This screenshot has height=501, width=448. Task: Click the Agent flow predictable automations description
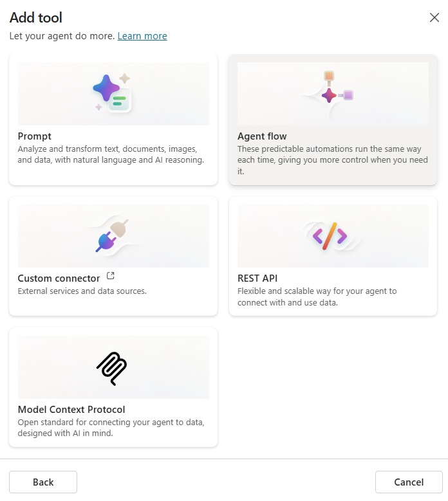pyautogui.click(x=333, y=160)
